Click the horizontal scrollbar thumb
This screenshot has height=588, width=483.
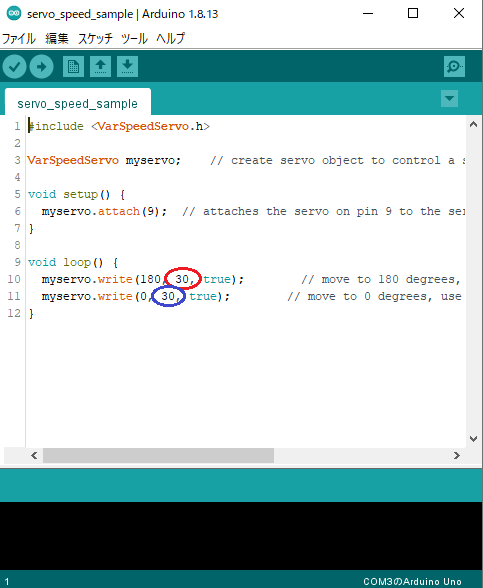[158, 455]
